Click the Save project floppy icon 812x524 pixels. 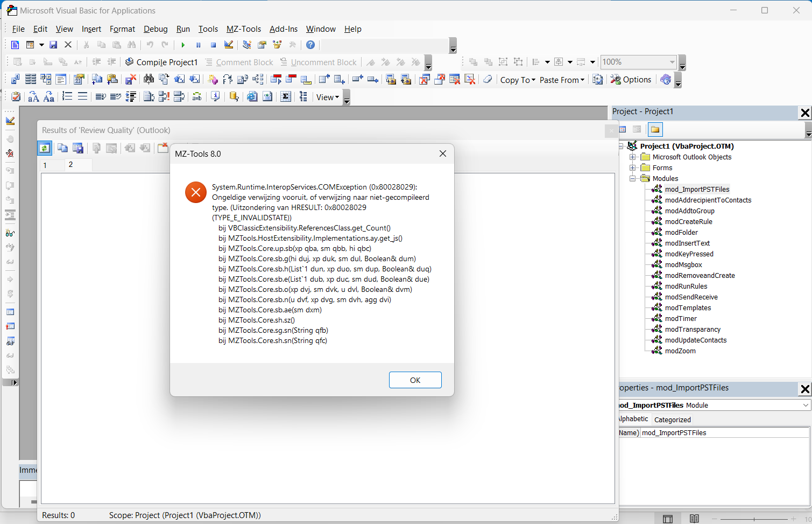53,45
